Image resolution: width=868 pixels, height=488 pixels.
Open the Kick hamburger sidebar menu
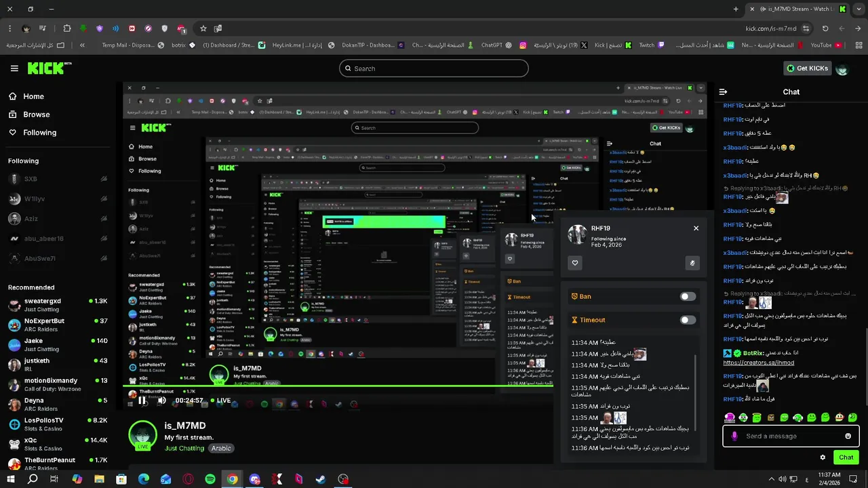pyautogui.click(x=14, y=68)
